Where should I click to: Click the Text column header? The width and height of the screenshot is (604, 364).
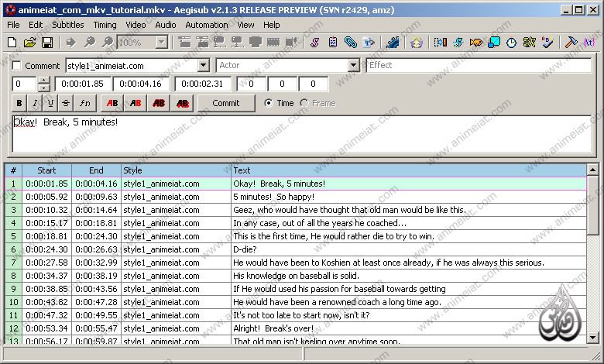pos(409,170)
